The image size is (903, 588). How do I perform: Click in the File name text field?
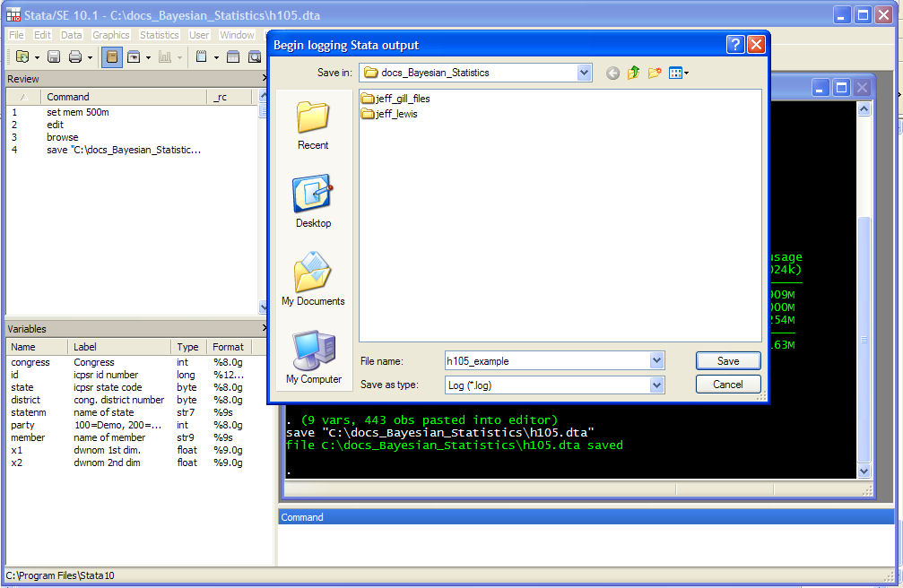tap(547, 361)
